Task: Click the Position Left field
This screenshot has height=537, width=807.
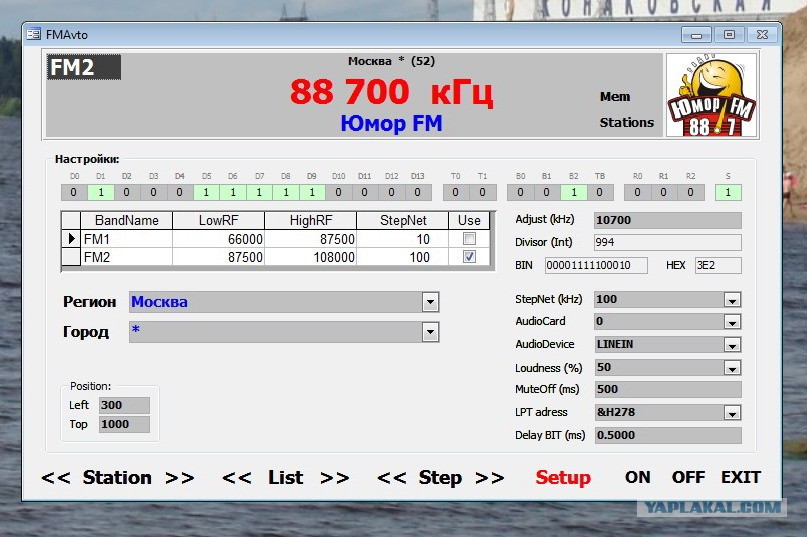Action: [x=124, y=405]
